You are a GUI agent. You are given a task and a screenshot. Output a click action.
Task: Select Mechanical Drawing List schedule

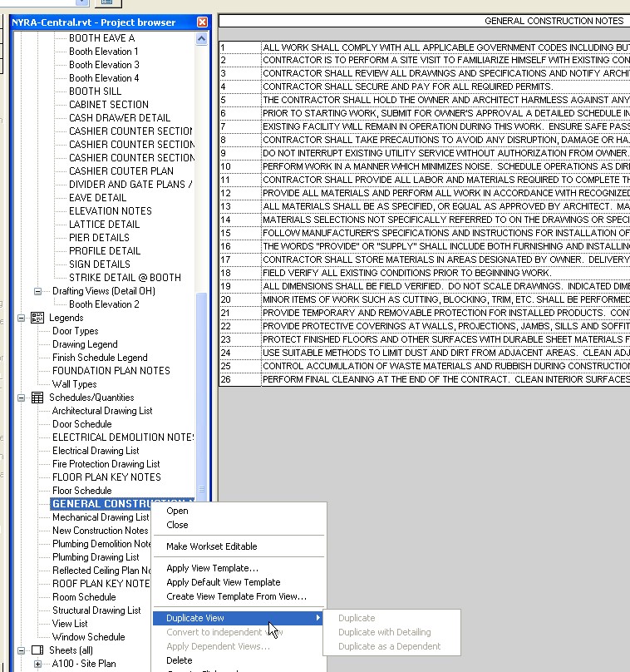coord(101,517)
